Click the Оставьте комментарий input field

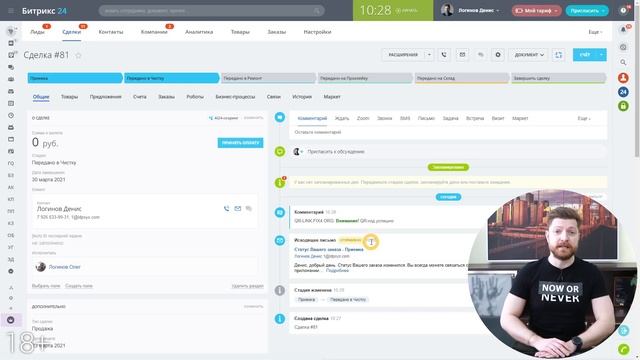coord(448,132)
